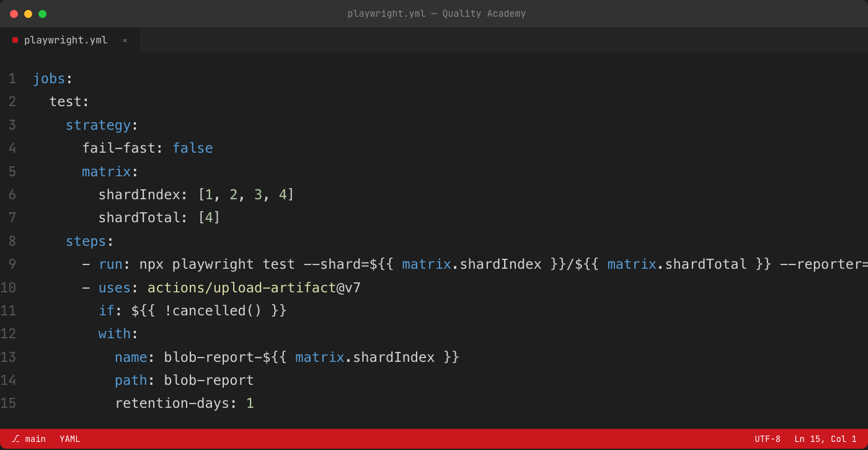This screenshot has height=450, width=868.
Task: Click the green macOS fullscreen button
Action: 42,14
